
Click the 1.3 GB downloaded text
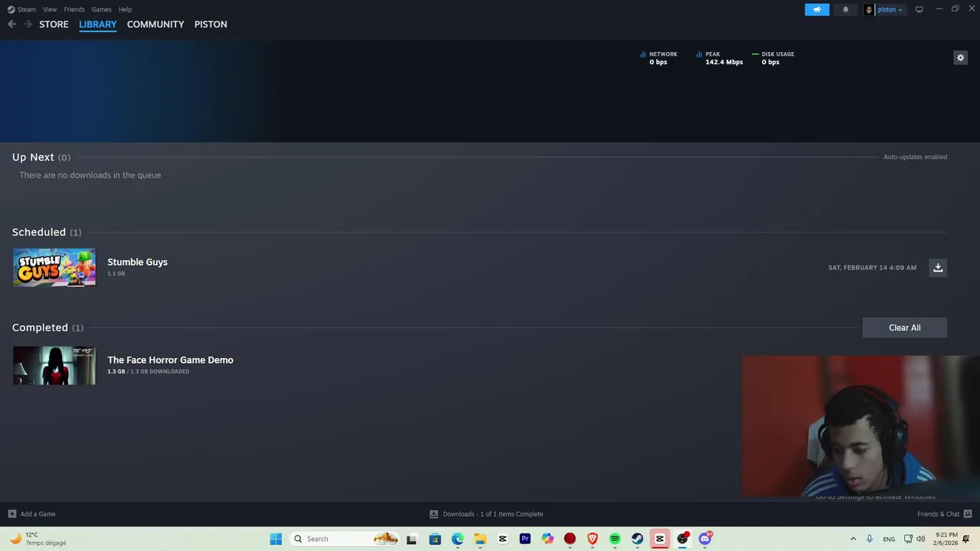pos(148,371)
